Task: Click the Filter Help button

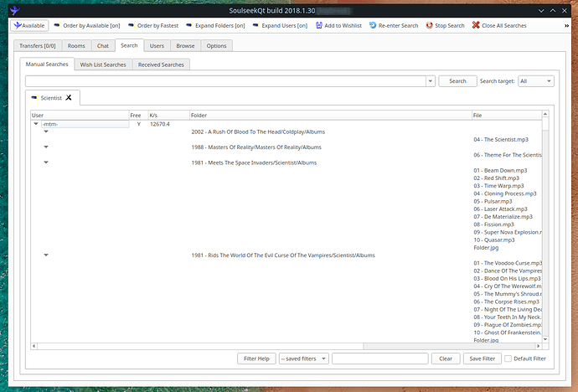Action: (256, 358)
